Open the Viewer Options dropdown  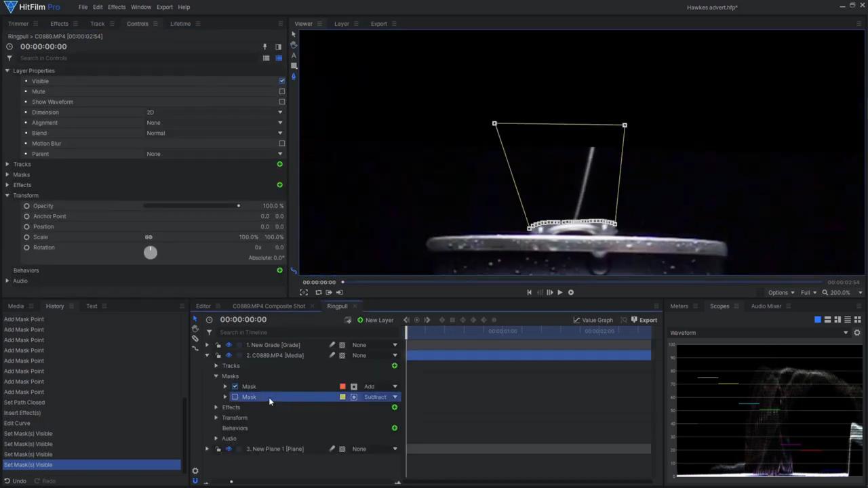click(x=781, y=293)
